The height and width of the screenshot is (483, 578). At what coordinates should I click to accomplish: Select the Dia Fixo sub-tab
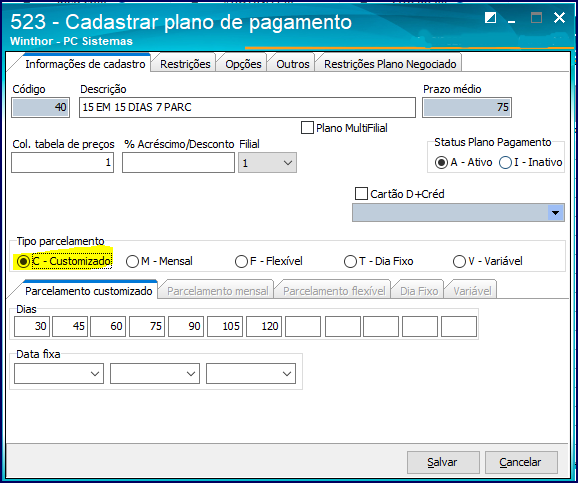point(419,291)
